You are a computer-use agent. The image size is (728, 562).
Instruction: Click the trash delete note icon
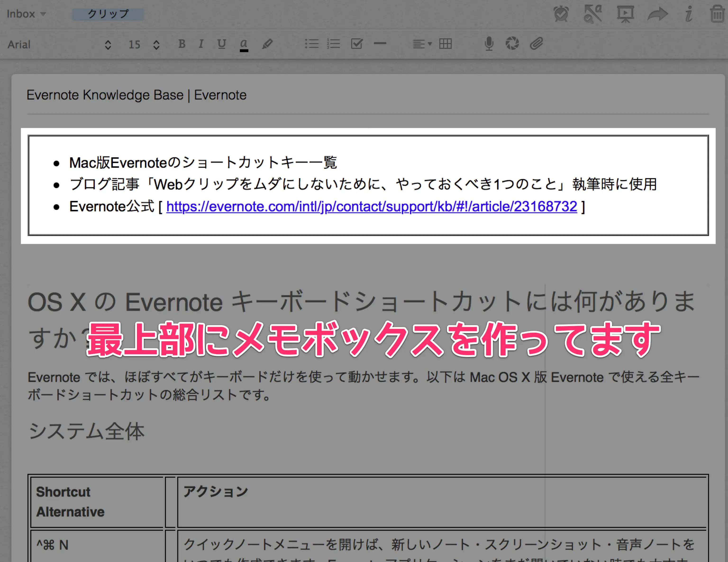[x=717, y=14]
